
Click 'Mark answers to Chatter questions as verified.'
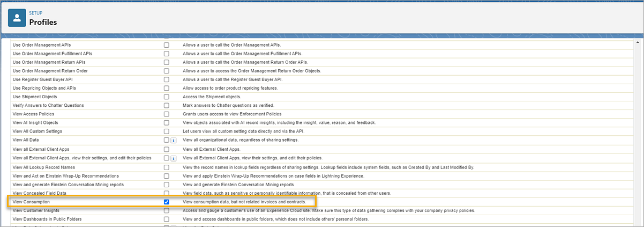(229, 105)
